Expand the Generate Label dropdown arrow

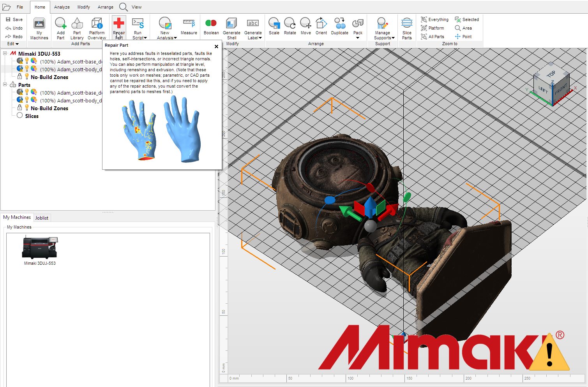point(260,38)
